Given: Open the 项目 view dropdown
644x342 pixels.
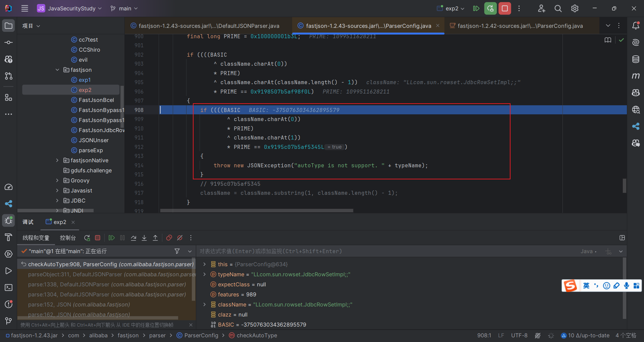Looking at the screenshot, I should pos(31,26).
